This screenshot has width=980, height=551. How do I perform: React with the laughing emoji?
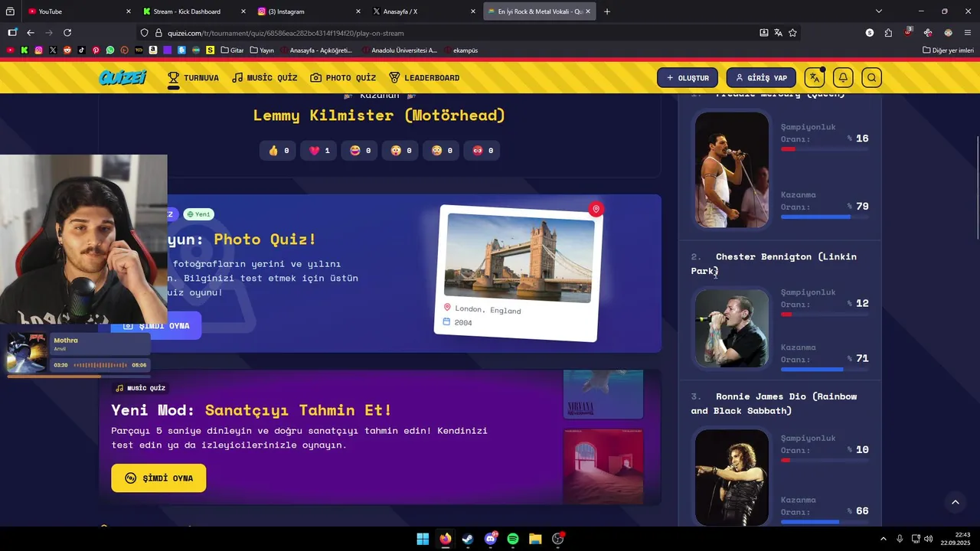(x=360, y=151)
